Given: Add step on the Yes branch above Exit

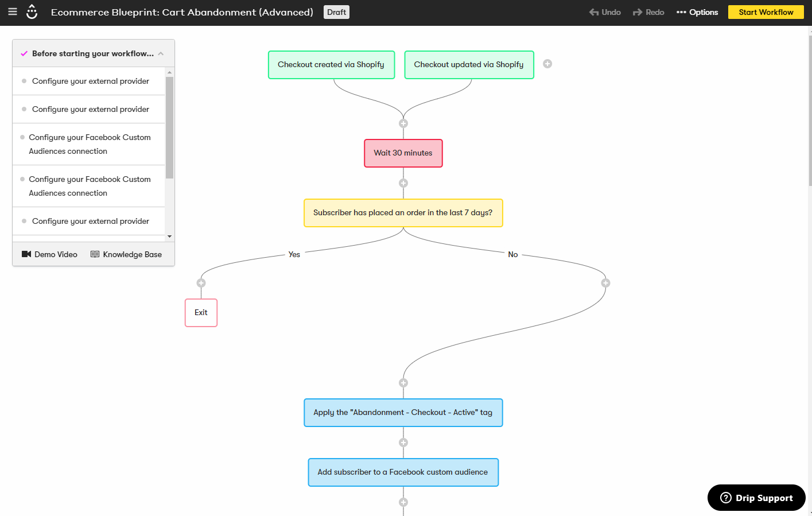Looking at the screenshot, I should [201, 283].
